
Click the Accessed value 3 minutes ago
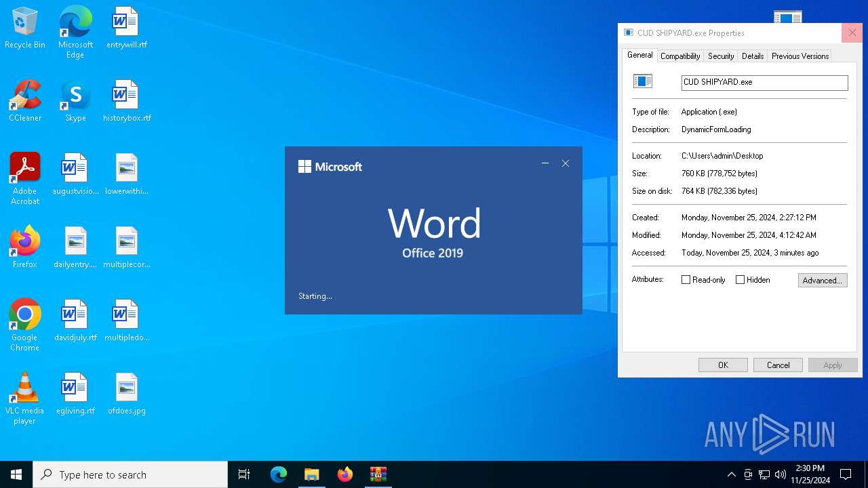(x=750, y=253)
